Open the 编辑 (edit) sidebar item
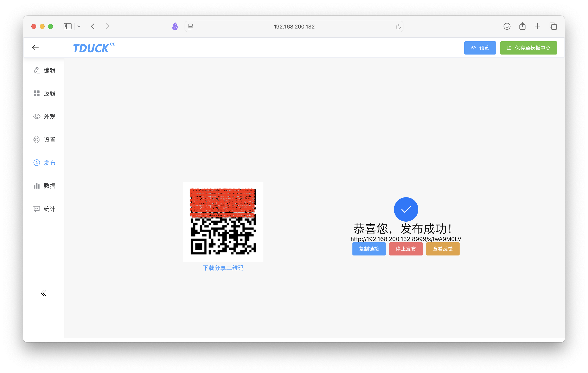Viewport: 588px width, 373px height. coord(44,70)
